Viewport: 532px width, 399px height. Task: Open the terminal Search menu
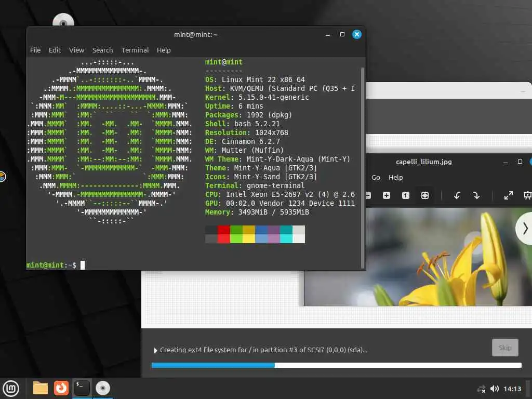pyautogui.click(x=102, y=50)
